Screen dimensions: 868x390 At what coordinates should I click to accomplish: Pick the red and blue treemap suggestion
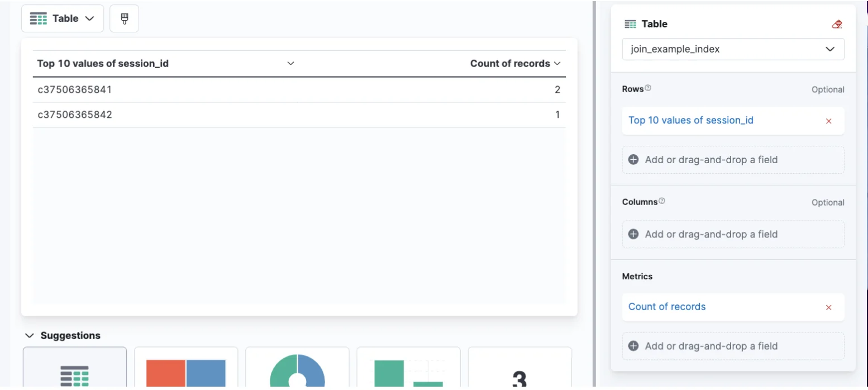point(186,370)
